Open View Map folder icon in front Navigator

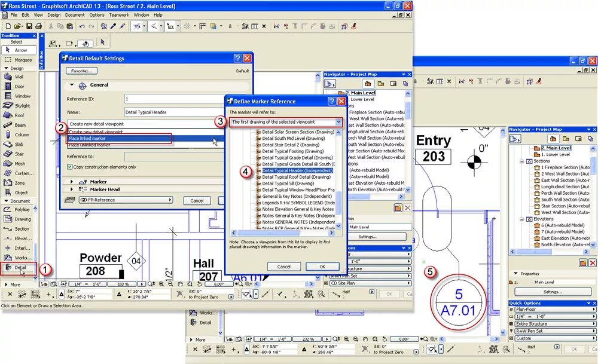380,84
